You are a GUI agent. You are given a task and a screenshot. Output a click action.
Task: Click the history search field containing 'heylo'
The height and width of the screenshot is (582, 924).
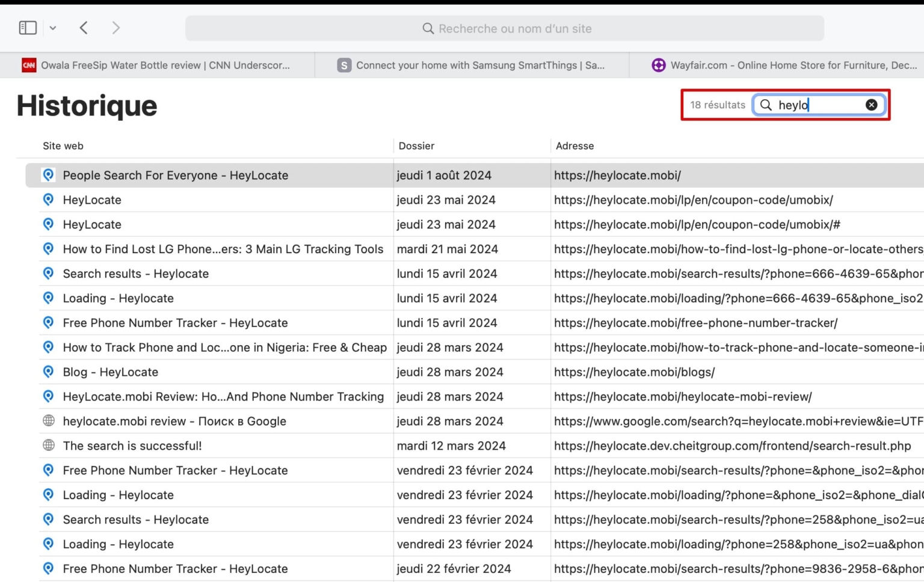819,105
